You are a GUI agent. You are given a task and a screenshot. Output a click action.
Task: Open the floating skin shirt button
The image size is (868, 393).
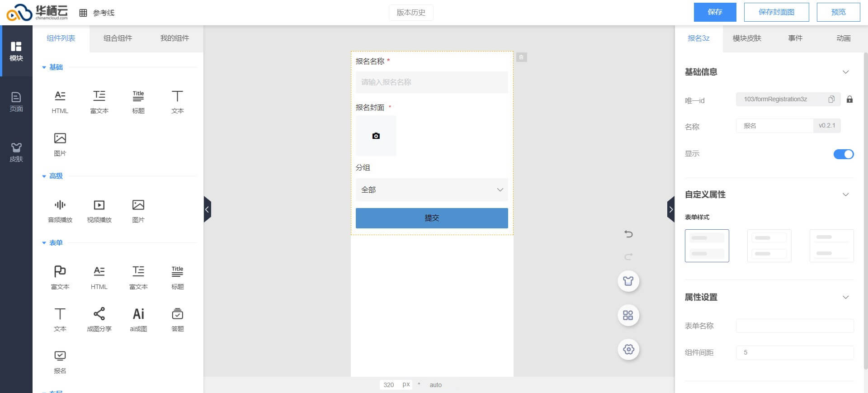(628, 281)
